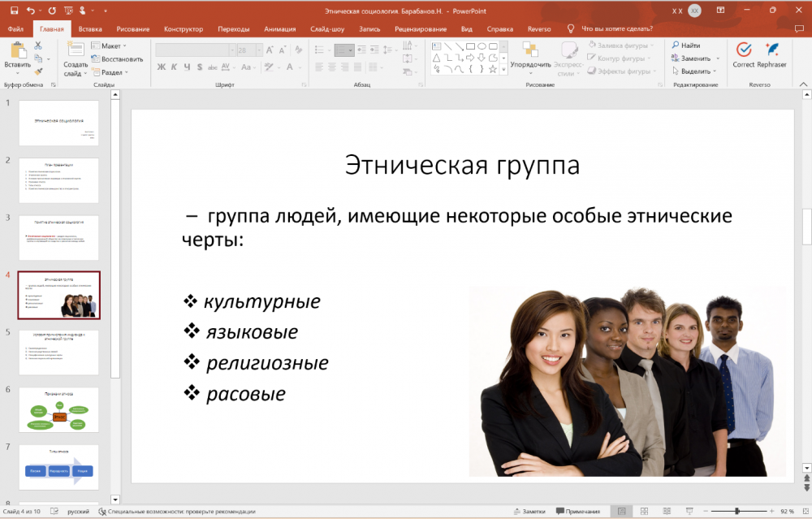Image resolution: width=812 pixels, height=519 pixels.
Task: Expand the Выделить selection dropdown
Action: 695,71
